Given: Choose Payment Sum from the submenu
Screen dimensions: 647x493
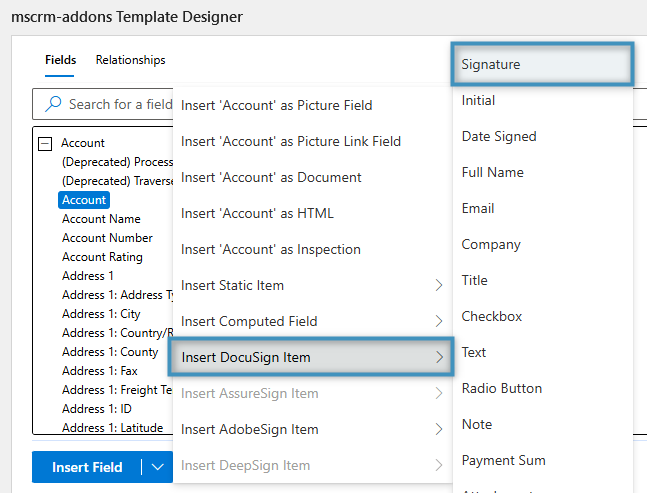Looking at the screenshot, I should click(503, 460).
